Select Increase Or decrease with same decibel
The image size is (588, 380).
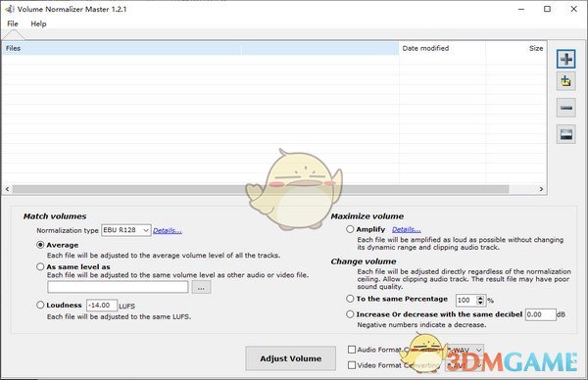pyautogui.click(x=350, y=314)
